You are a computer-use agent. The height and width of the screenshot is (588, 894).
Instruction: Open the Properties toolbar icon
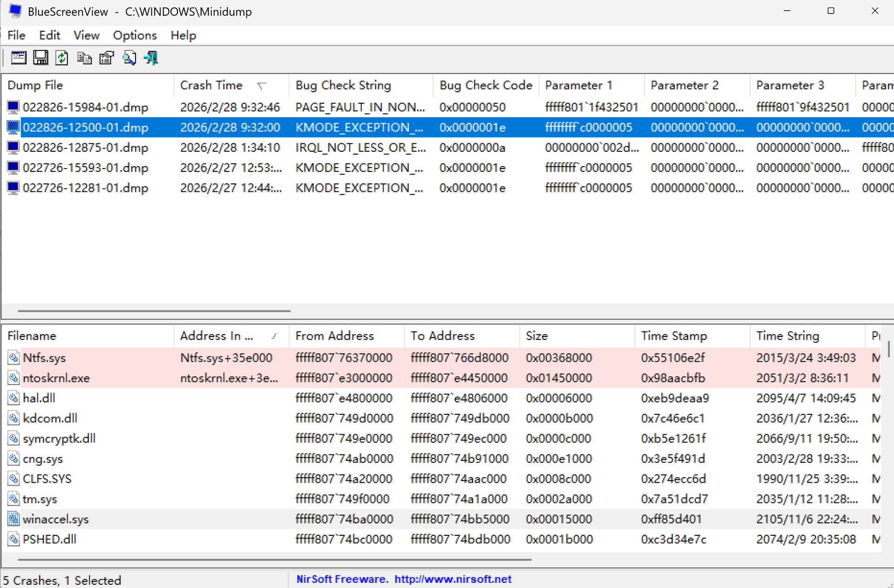[x=107, y=58]
